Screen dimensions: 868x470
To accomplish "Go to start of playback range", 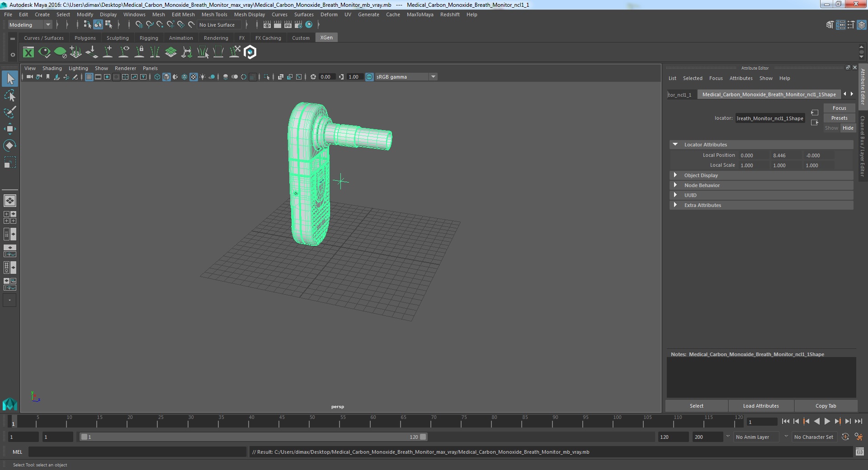I will tap(785, 421).
